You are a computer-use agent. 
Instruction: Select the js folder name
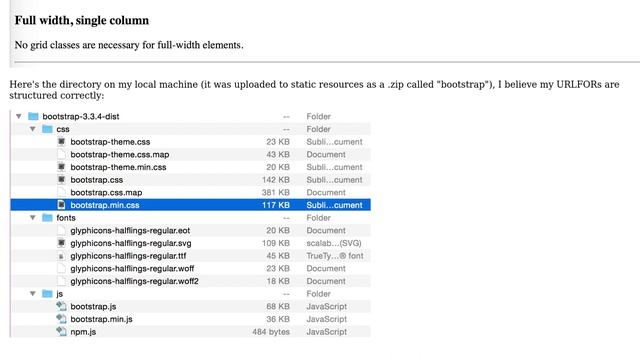pyautogui.click(x=60, y=294)
